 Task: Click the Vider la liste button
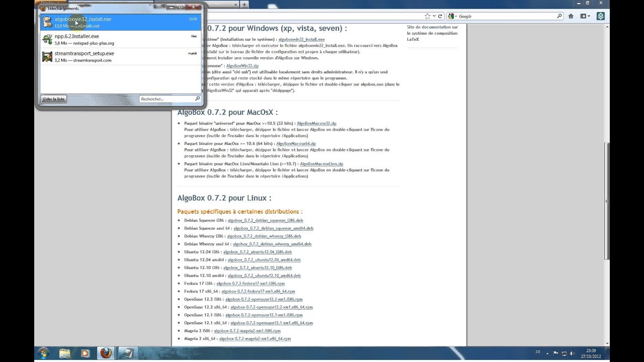53,99
